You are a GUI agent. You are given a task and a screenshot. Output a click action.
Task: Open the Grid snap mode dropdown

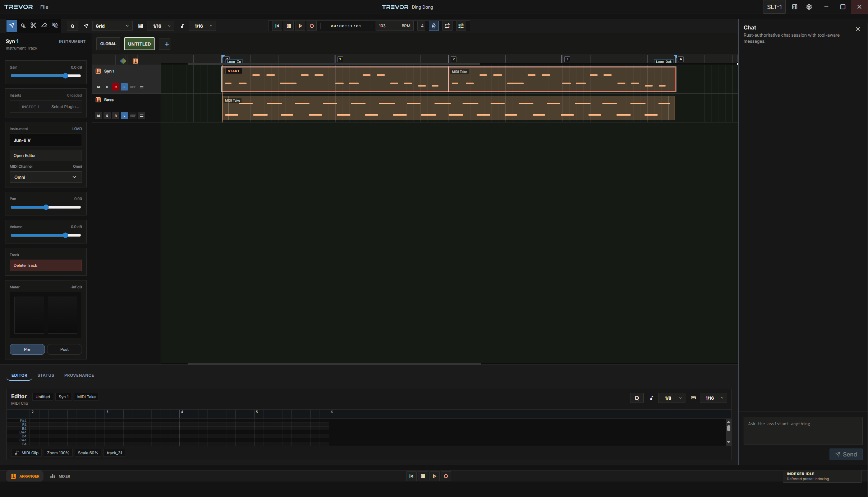pos(112,26)
